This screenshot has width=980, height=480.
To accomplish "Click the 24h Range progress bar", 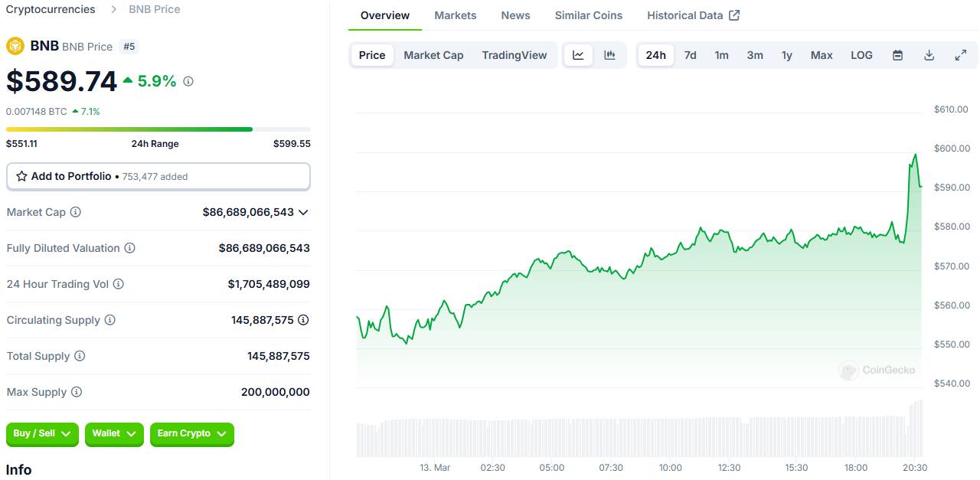I will [x=158, y=129].
